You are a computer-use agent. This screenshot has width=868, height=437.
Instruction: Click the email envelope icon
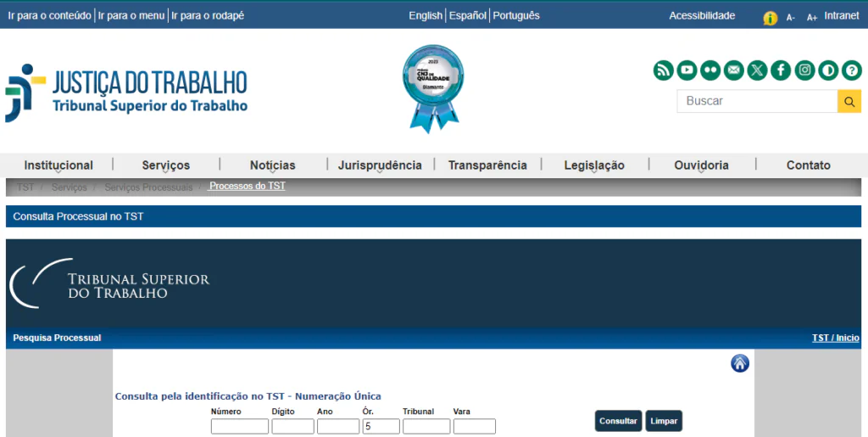coord(734,70)
